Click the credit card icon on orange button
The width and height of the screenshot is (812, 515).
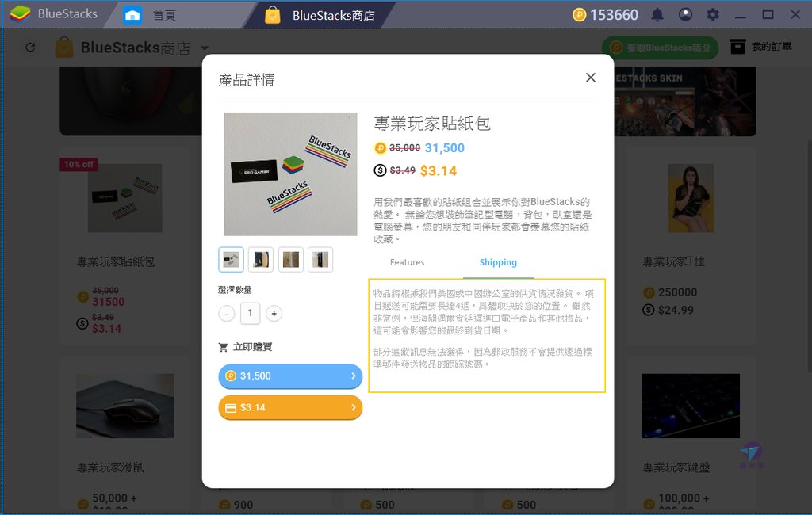231,408
